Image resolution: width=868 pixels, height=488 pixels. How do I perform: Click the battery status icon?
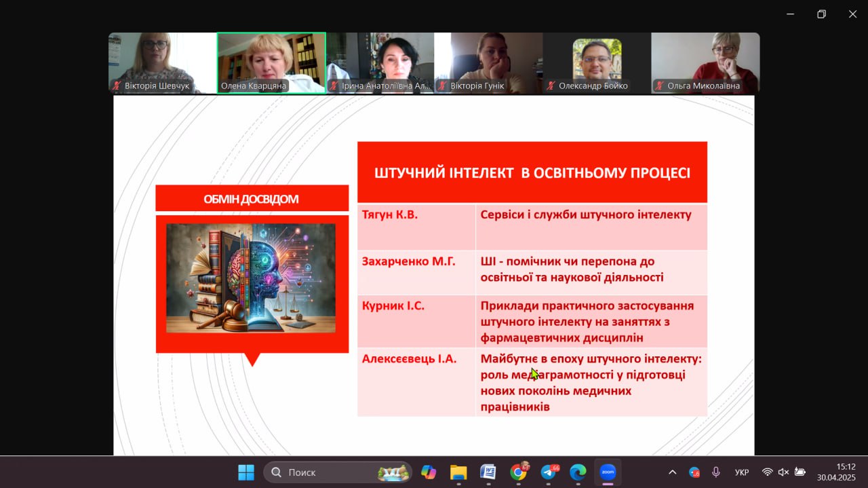tap(800, 472)
